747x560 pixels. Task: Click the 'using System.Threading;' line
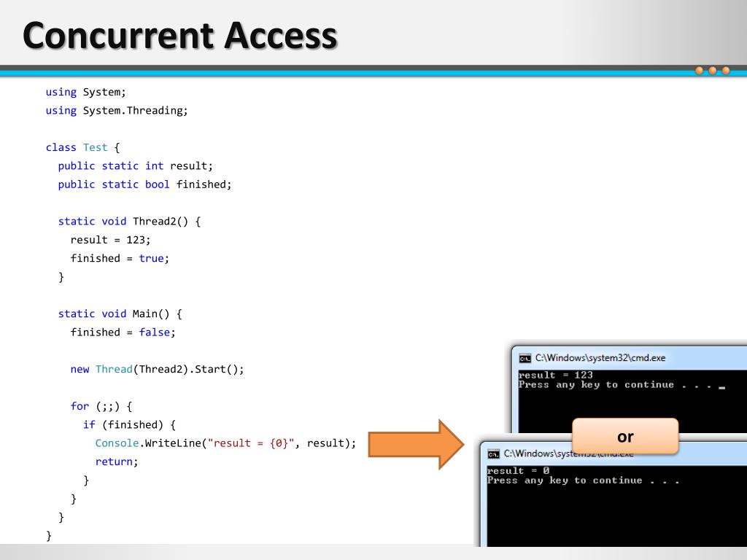(117, 111)
